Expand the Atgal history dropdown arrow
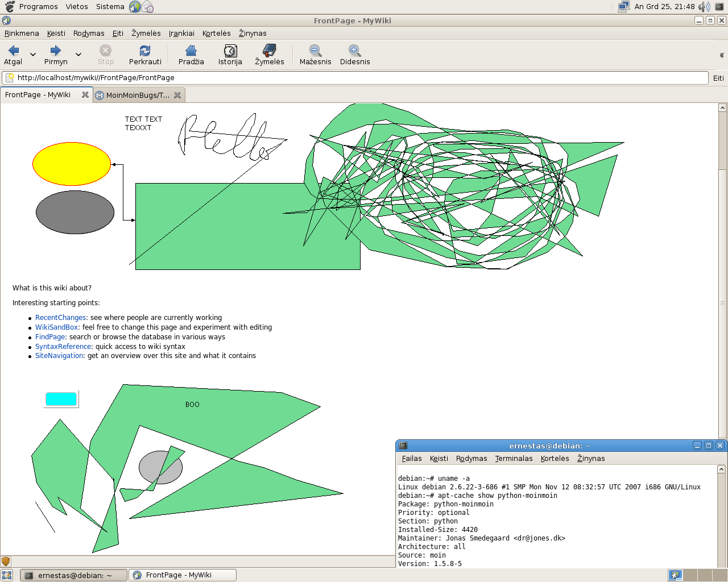 click(33, 55)
